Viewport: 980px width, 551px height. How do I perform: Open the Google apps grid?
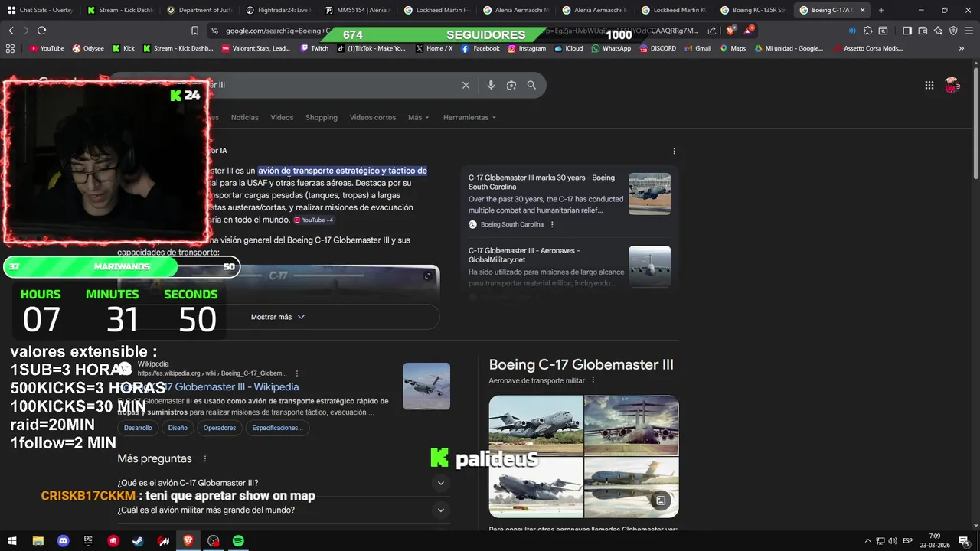click(929, 86)
